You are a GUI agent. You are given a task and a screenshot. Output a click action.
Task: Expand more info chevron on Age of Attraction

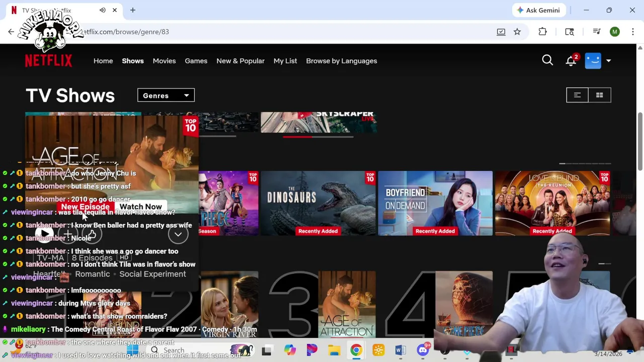(x=178, y=234)
